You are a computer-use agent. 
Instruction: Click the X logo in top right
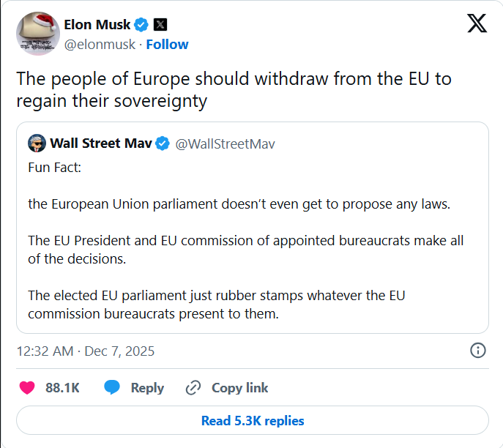click(477, 24)
